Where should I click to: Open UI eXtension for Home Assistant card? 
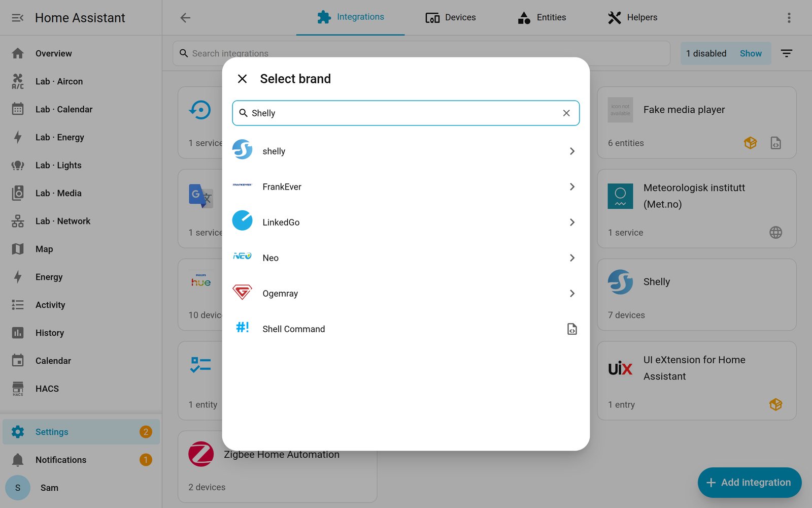[696, 380]
